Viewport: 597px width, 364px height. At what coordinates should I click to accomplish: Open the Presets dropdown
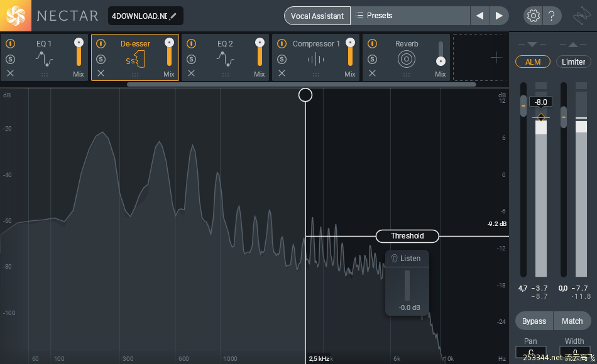pyautogui.click(x=410, y=16)
